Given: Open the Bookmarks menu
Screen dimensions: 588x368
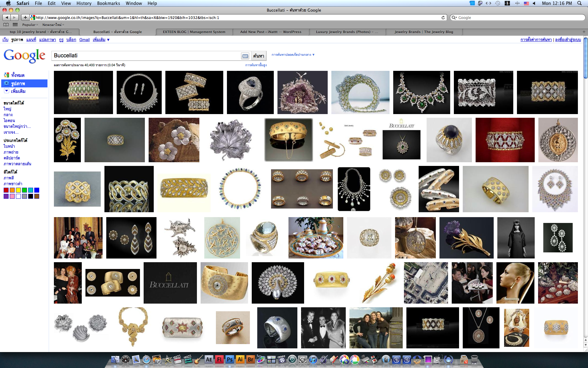Looking at the screenshot, I should (x=108, y=3).
